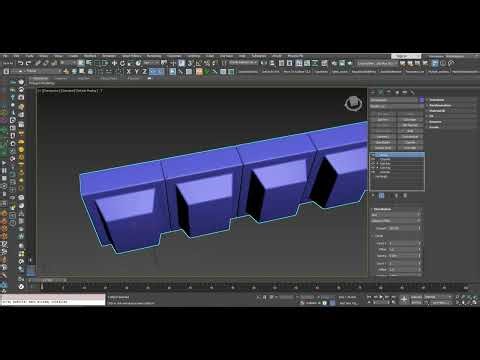Click the Undo arrow in the main toolbar
The height and width of the screenshot is (360, 480).
[x=21, y=63]
